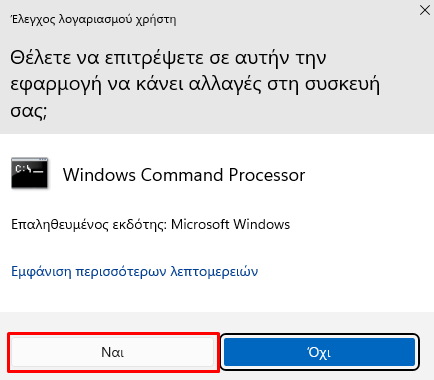Click the word επιτρέψετε in the heading
The width and height of the screenshot is (434, 380).
[x=154, y=58]
